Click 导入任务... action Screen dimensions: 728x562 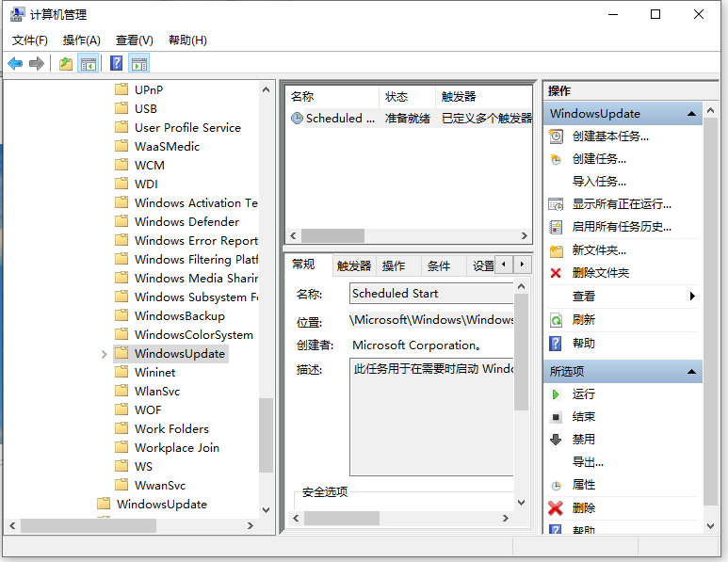pos(599,182)
